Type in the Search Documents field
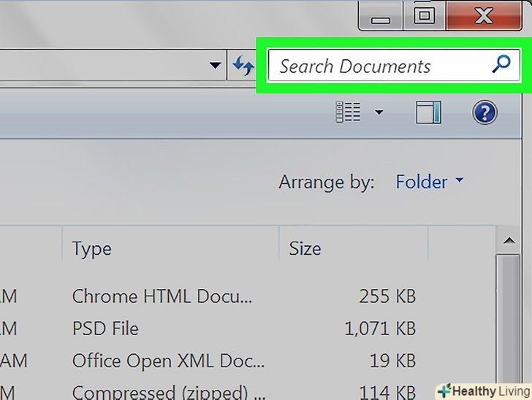 point(380,66)
